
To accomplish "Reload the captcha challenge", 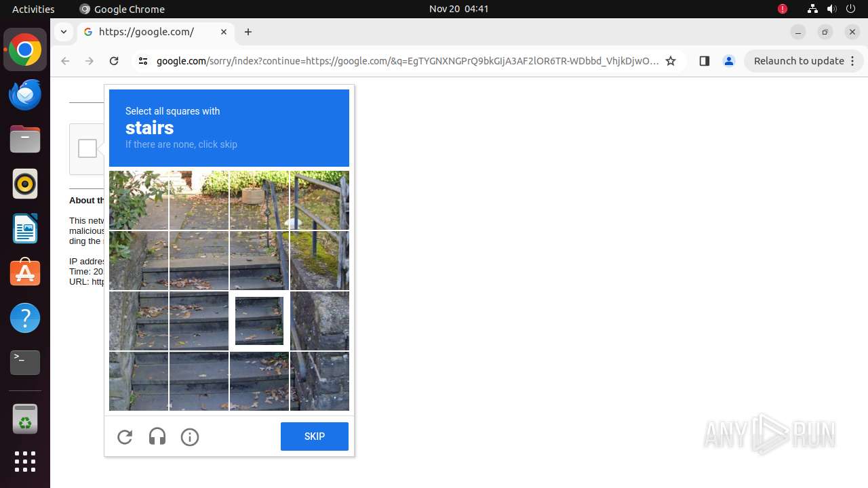I will (125, 437).
